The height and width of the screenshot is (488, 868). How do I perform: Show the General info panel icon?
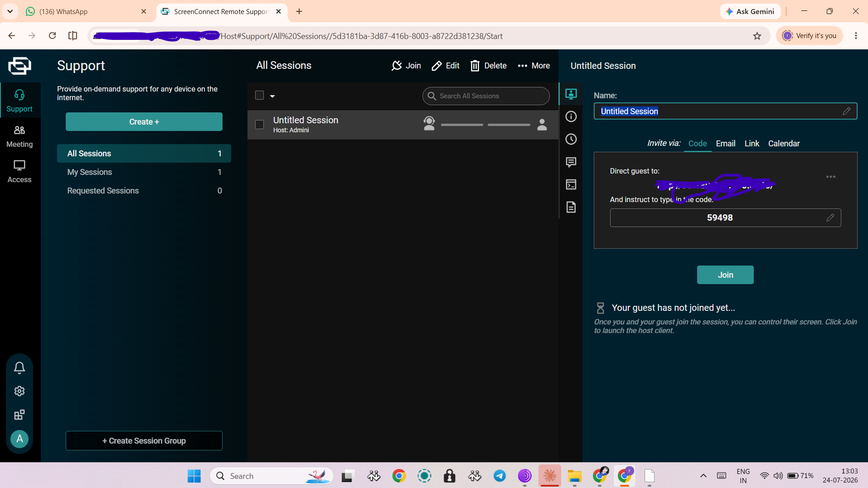571,116
